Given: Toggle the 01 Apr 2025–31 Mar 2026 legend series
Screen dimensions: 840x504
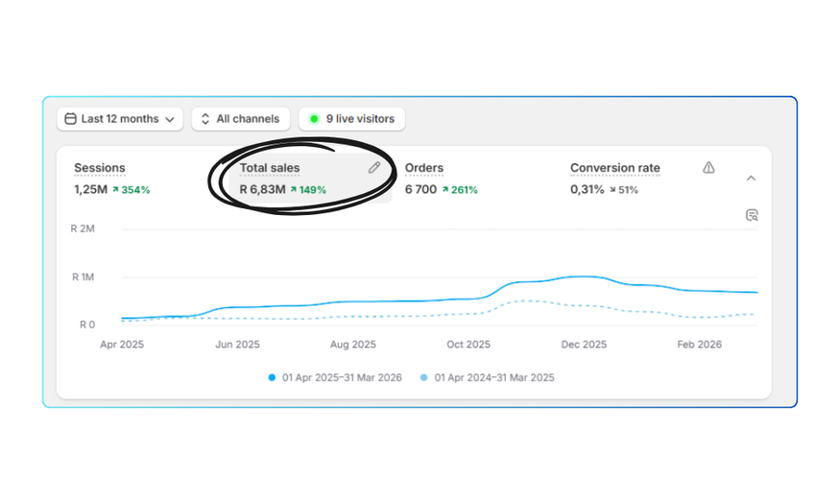Looking at the screenshot, I should (x=335, y=377).
